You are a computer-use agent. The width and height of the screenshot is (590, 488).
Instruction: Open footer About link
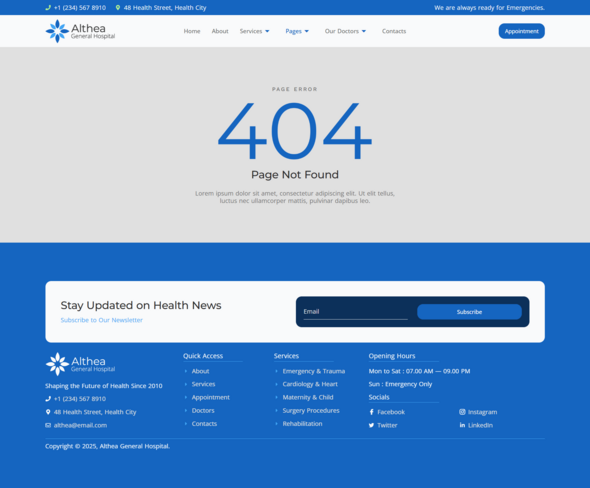tap(201, 371)
